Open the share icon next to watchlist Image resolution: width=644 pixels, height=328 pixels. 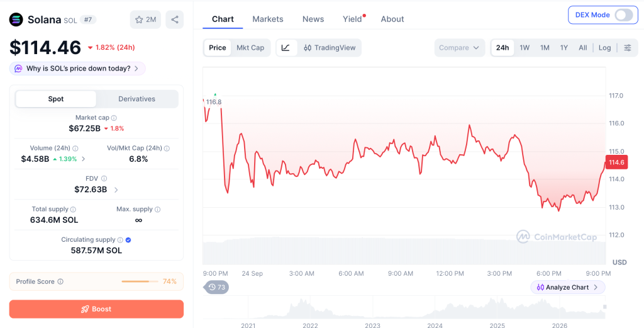175,20
